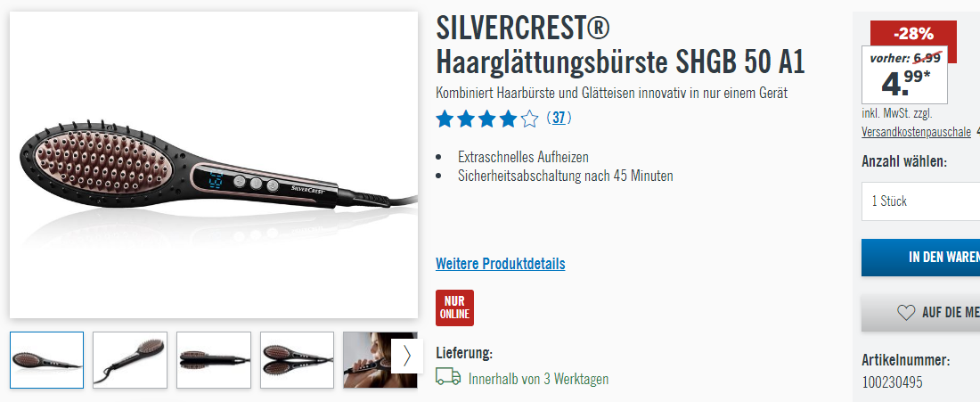Click the -28% discount badge
The height and width of the screenshot is (402, 980).
point(913,34)
